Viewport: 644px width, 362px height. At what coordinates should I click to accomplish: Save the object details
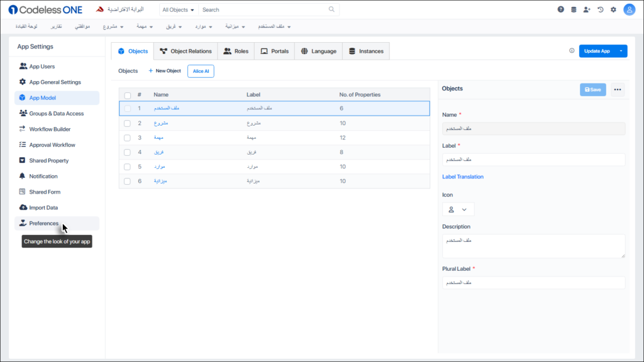click(x=593, y=89)
